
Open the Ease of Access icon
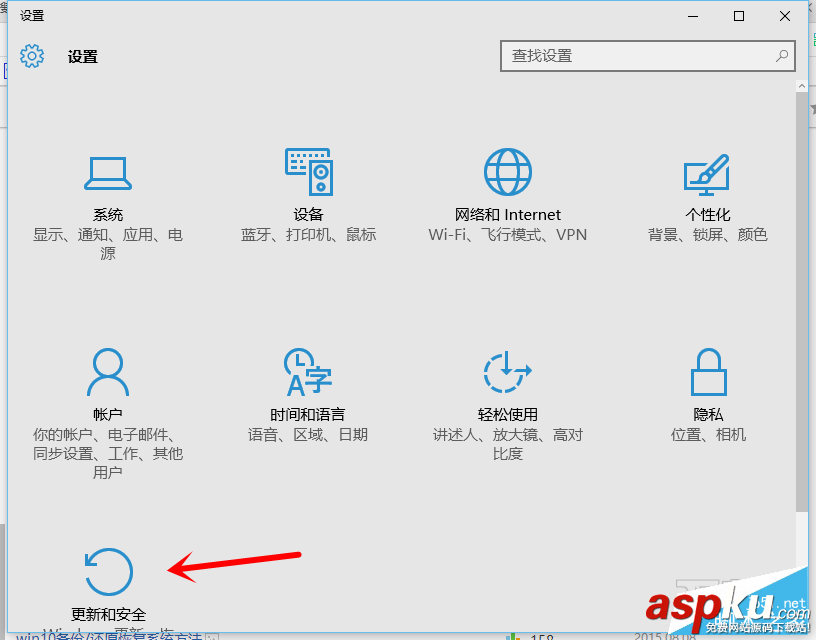[507, 372]
